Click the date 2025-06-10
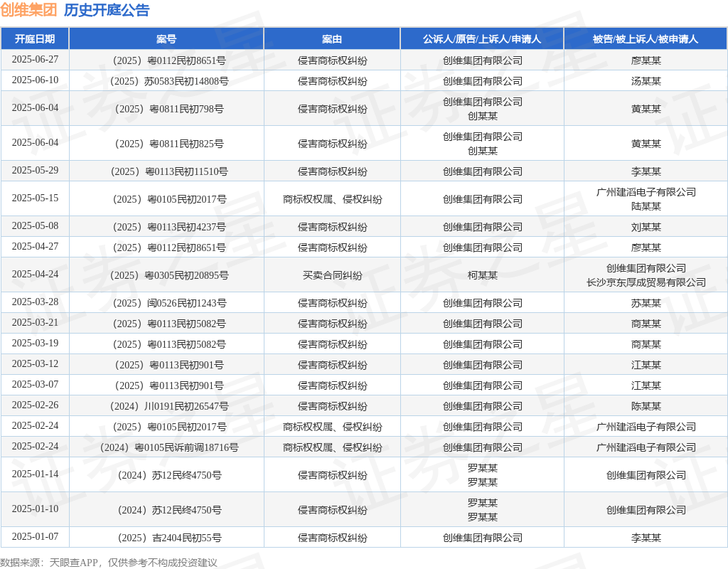 point(35,80)
